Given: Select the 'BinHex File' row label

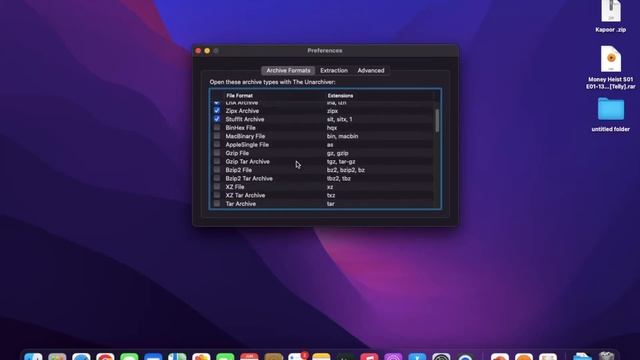Looking at the screenshot, I should pos(240,128).
